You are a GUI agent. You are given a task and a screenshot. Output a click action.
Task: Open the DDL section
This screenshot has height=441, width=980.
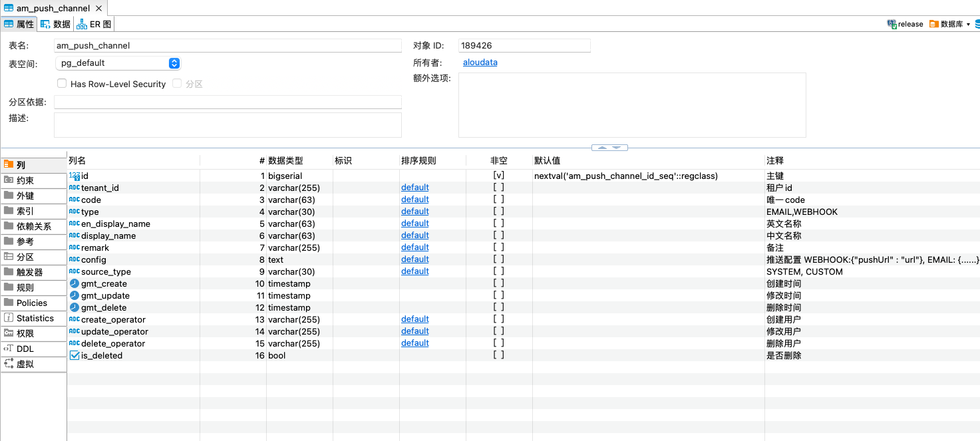click(x=25, y=349)
